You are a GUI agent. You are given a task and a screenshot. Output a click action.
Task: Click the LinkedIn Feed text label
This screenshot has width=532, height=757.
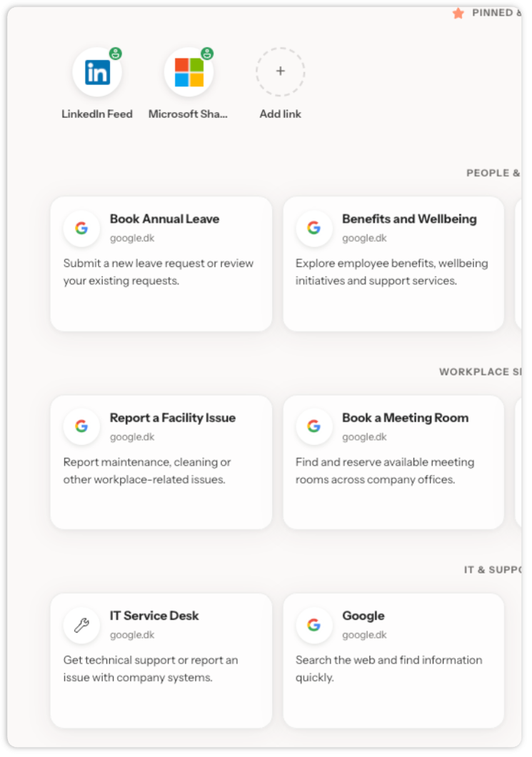[x=97, y=114]
